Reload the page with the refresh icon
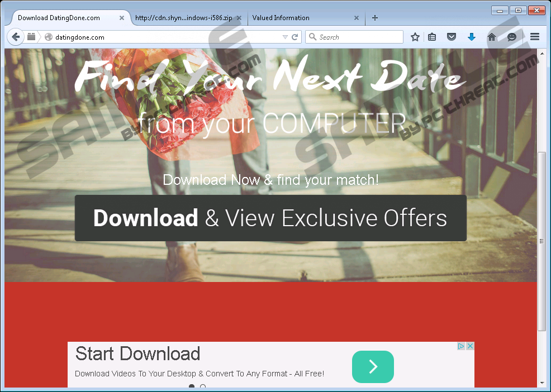The width and height of the screenshot is (551, 392). (294, 37)
